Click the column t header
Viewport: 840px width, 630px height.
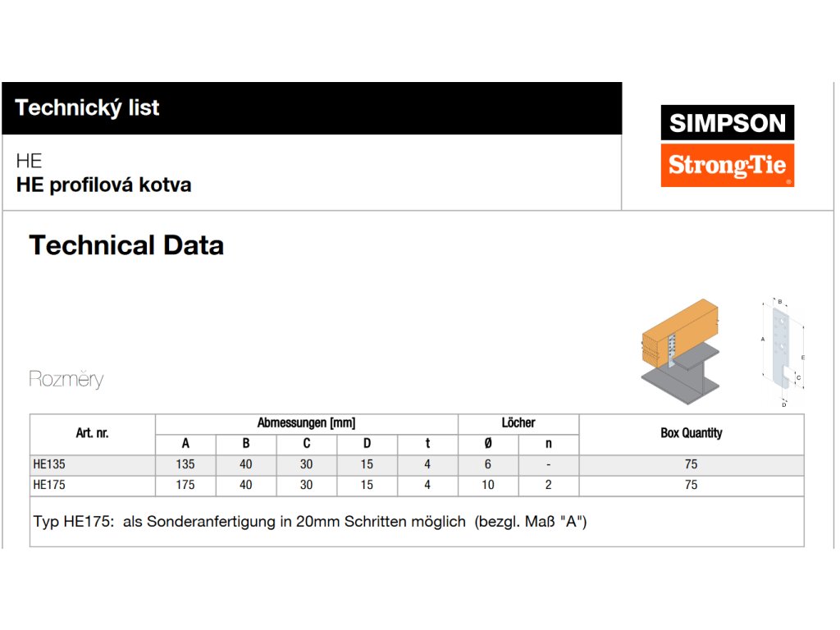pos(427,444)
